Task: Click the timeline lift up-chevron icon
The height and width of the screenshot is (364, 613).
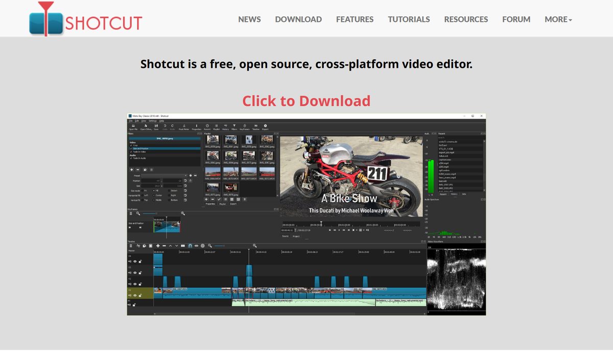Action: click(170, 246)
